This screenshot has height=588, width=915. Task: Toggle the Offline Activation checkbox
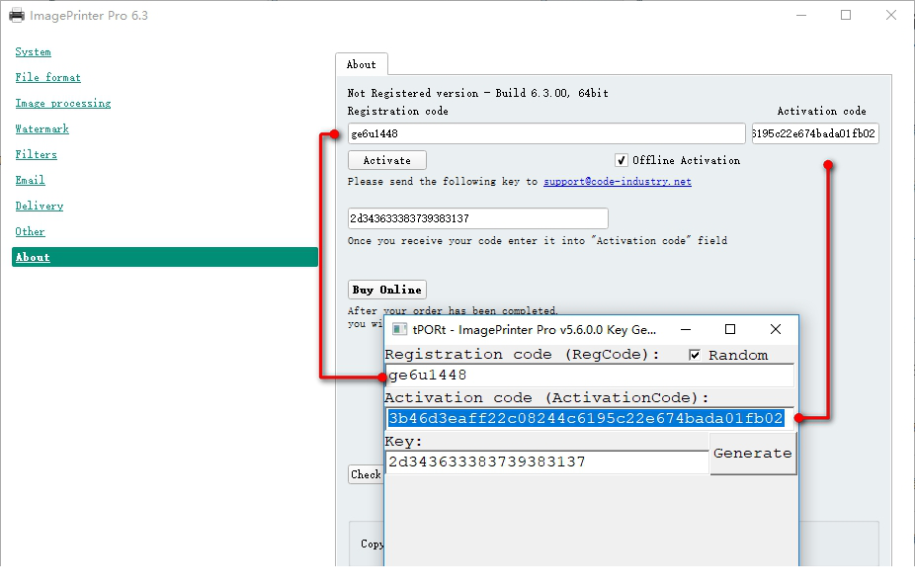[x=622, y=160]
